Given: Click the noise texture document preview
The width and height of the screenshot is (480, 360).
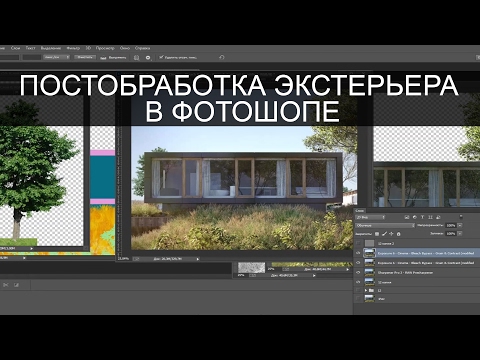Looking at the screenshot, I should [x=251, y=267].
